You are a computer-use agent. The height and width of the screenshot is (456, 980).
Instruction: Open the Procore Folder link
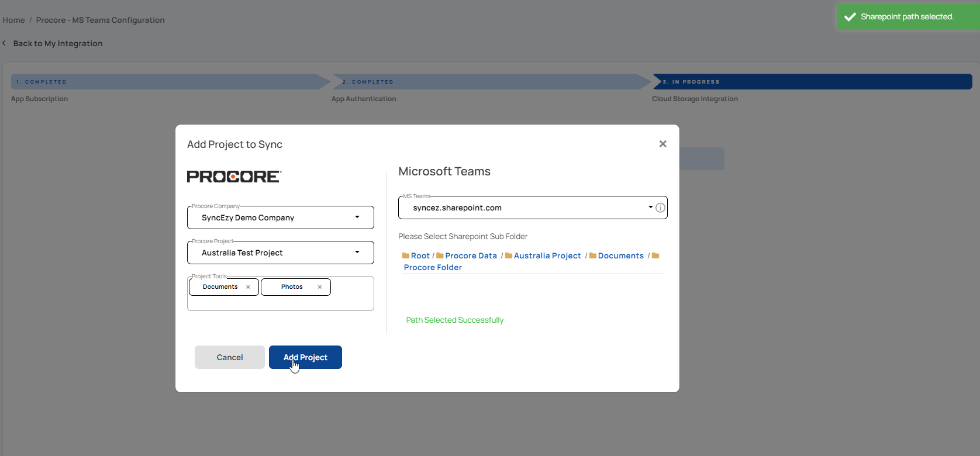[x=433, y=267]
